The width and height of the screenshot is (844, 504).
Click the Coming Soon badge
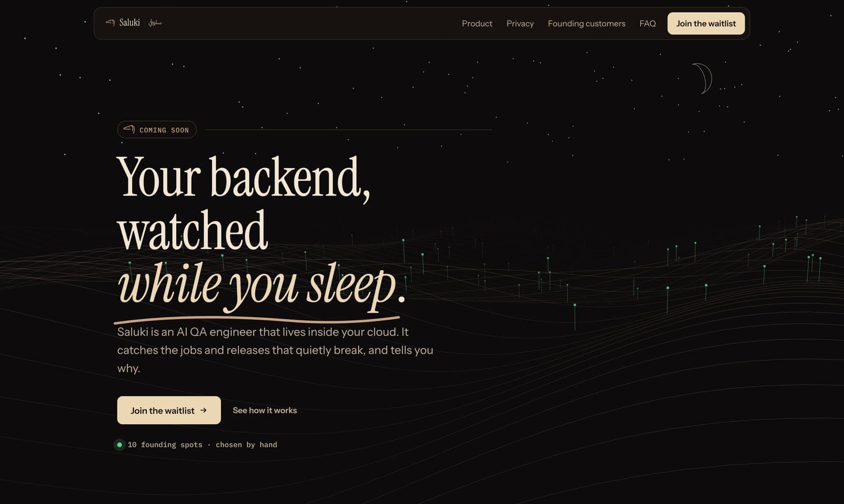click(157, 130)
